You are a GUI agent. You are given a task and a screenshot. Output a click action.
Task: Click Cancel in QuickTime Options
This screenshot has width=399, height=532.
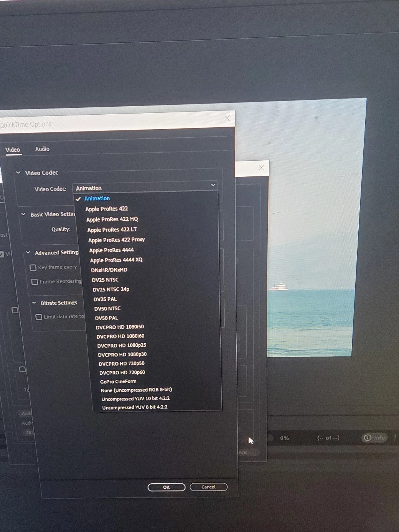tap(209, 487)
